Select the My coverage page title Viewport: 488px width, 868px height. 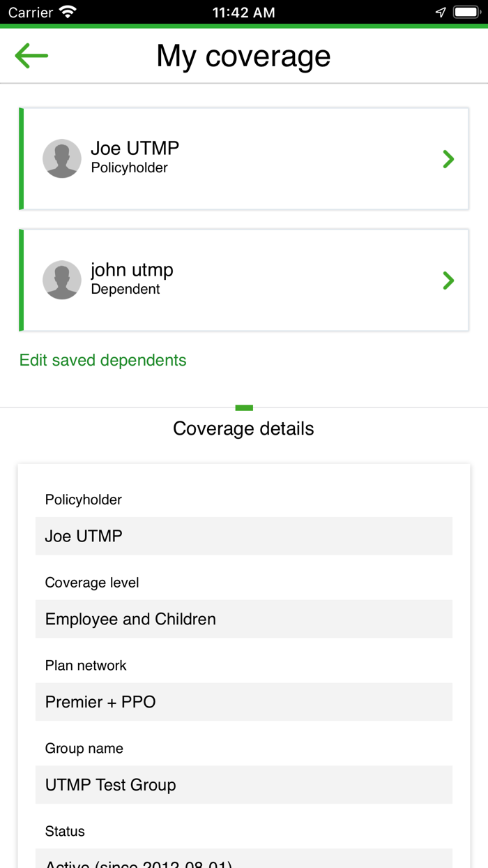pyautogui.click(x=243, y=56)
